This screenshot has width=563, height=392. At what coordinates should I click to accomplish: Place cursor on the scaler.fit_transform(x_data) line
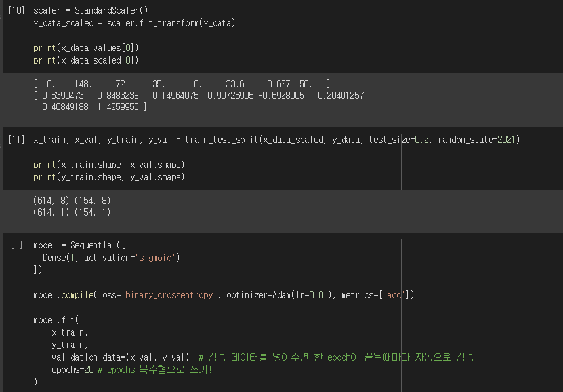135,23
